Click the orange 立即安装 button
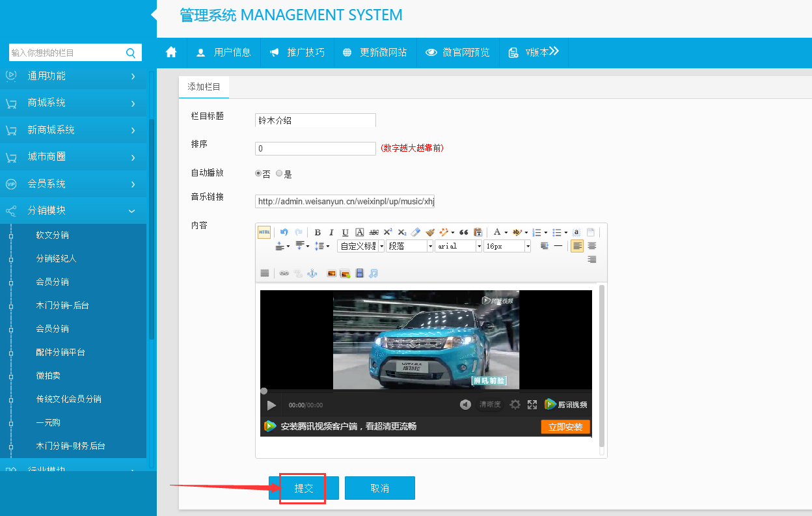The width and height of the screenshot is (812, 516). pyautogui.click(x=565, y=427)
